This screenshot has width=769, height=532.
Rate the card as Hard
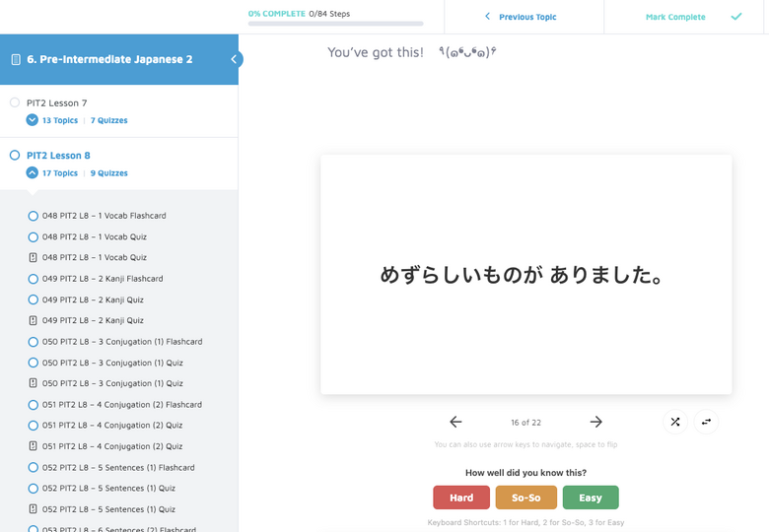click(461, 498)
